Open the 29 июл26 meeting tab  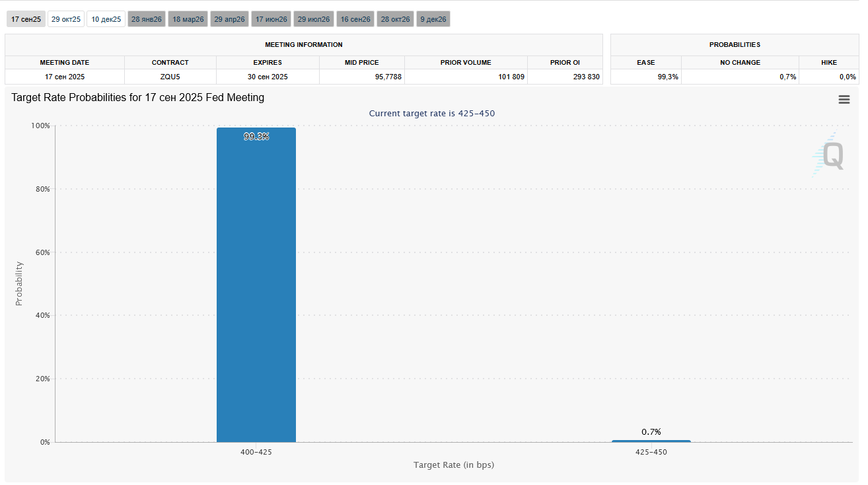tap(314, 19)
